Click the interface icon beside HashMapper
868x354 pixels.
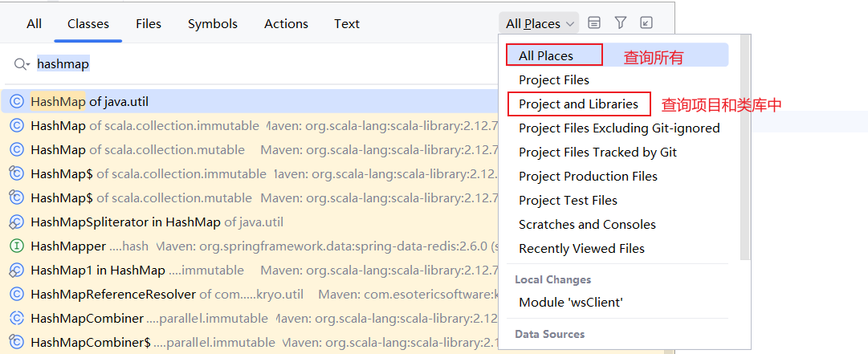coord(16,246)
